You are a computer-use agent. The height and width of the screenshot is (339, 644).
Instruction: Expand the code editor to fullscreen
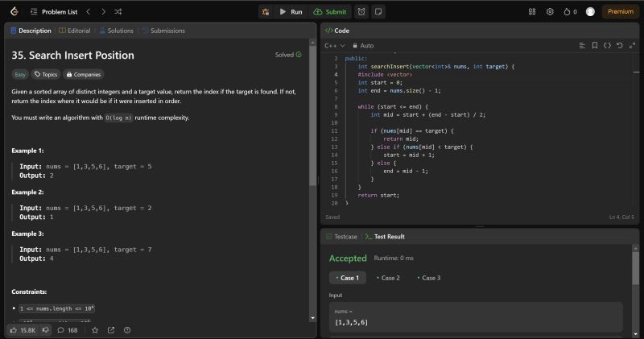click(633, 46)
